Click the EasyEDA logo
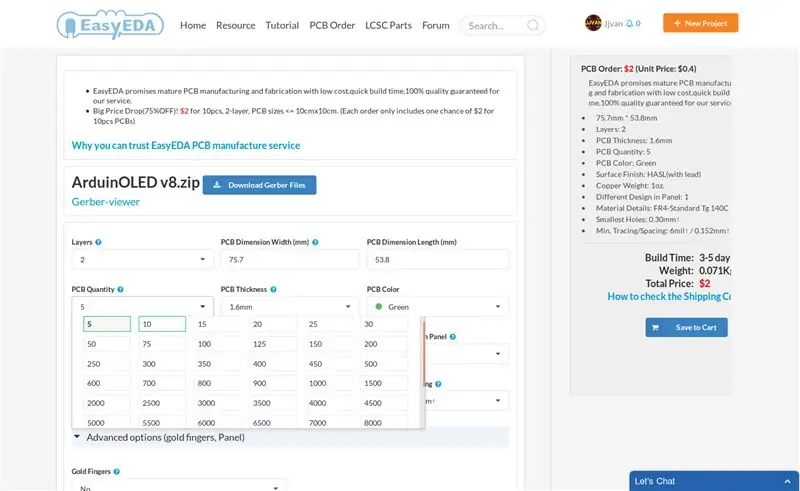This screenshot has width=800, height=491. click(110, 24)
